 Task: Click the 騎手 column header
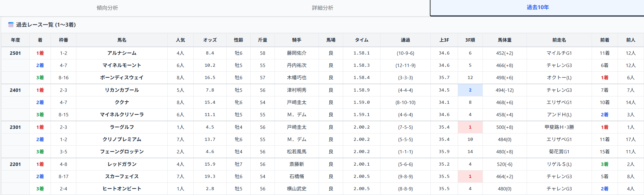297,40
